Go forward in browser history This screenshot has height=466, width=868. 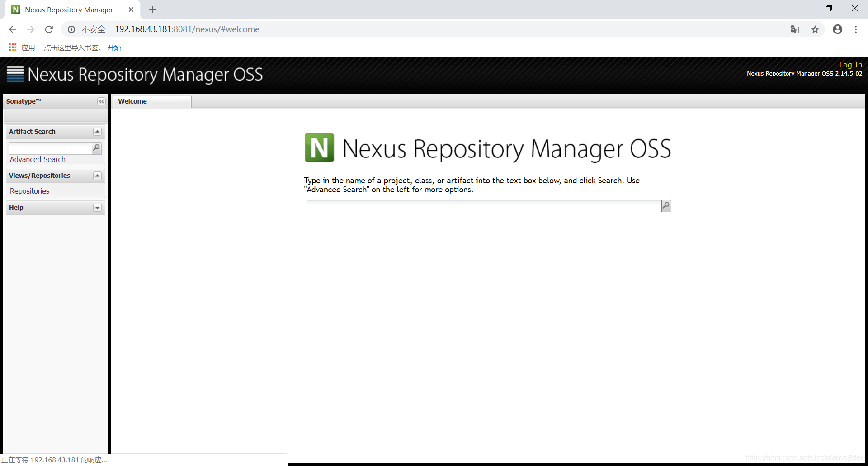(31, 29)
